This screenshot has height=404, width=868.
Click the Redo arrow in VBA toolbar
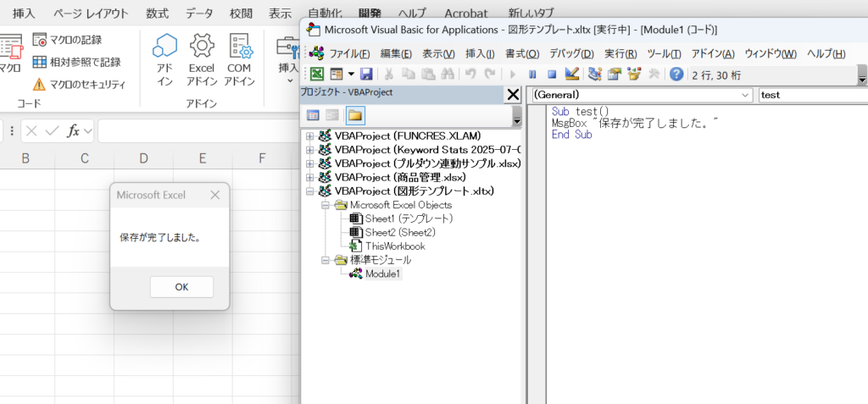point(489,75)
